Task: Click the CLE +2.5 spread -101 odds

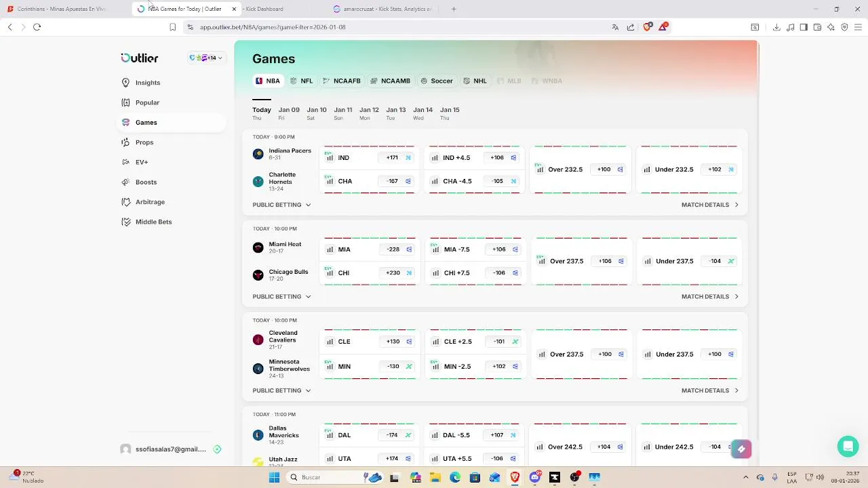Action: point(505,342)
